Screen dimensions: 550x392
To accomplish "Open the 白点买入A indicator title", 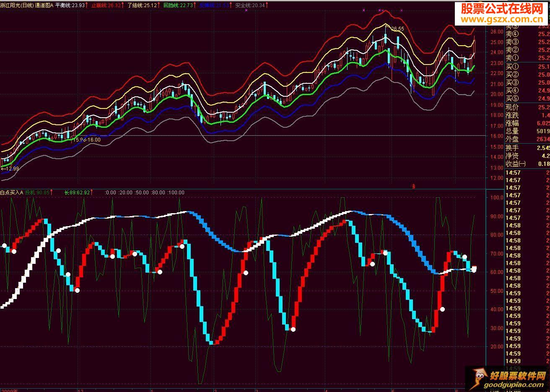I will 11,192.
